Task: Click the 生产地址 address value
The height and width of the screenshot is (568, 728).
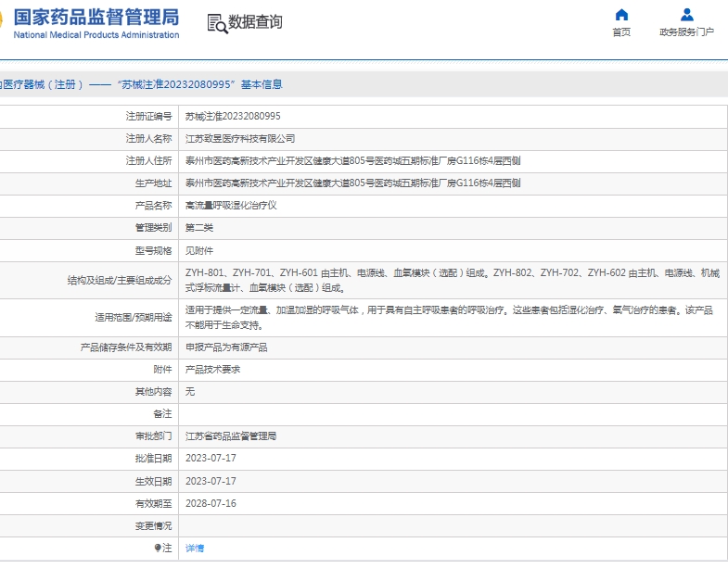Action: [x=352, y=183]
